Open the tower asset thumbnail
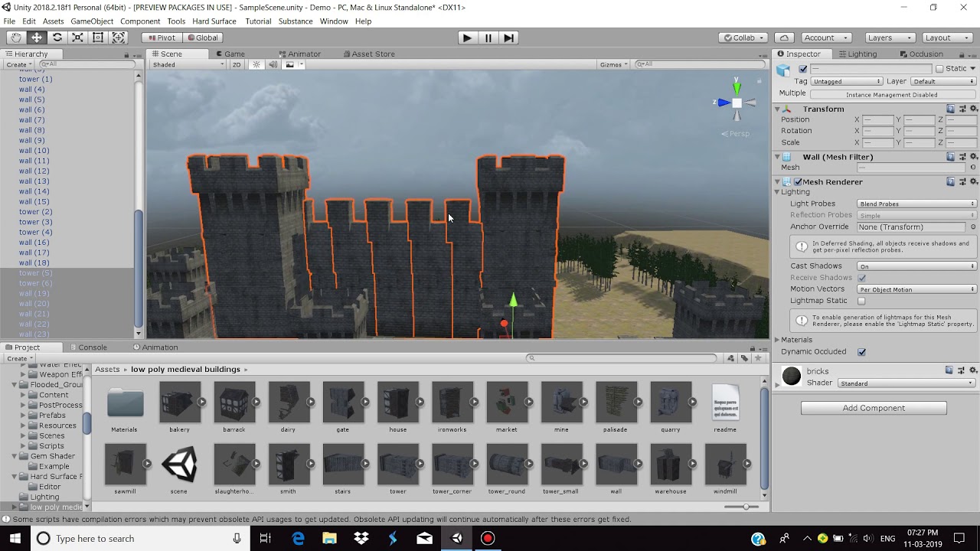The width and height of the screenshot is (980, 551). [398, 465]
